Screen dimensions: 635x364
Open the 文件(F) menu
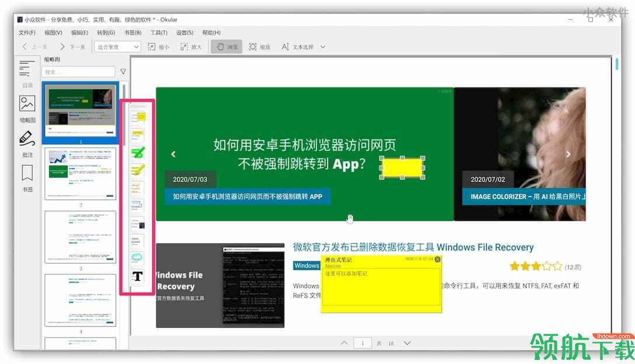coord(27,33)
